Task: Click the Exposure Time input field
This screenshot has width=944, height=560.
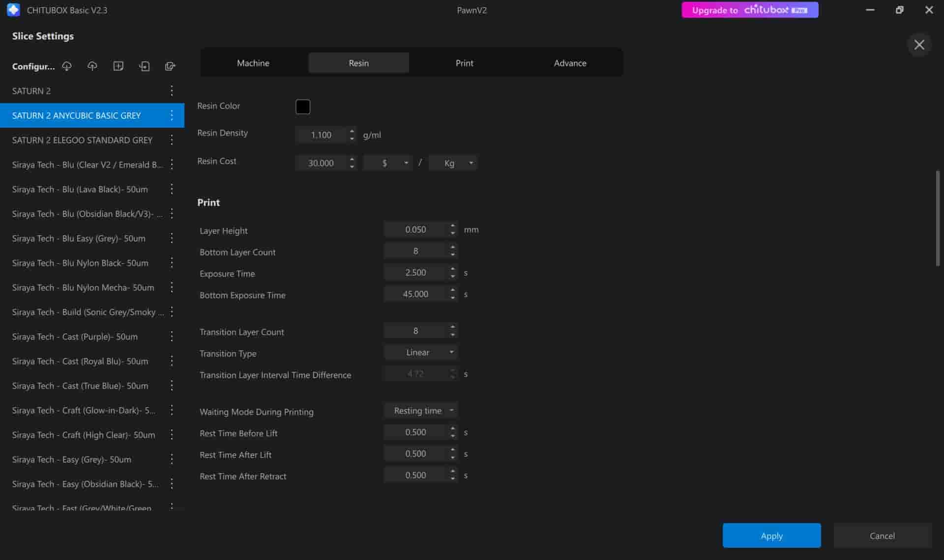Action: tap(415, 273)
